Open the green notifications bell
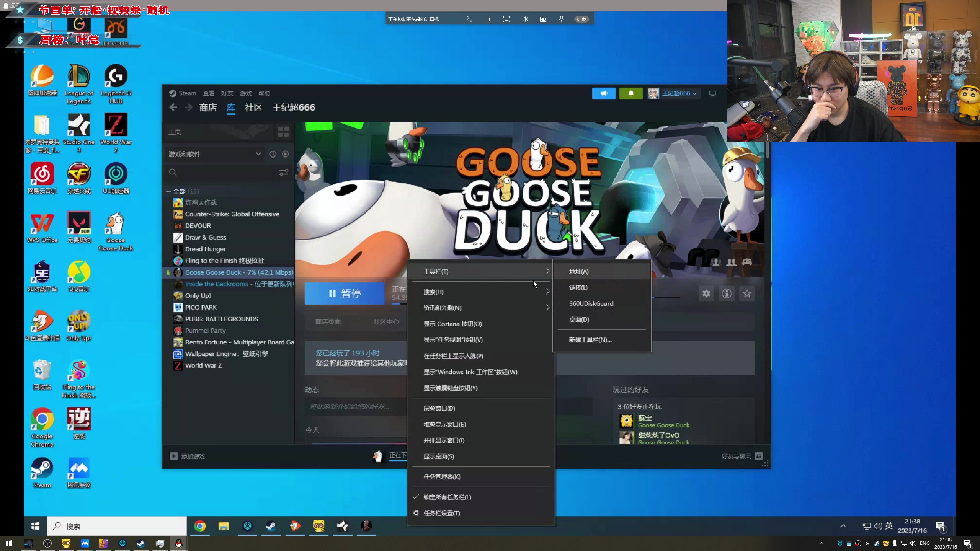This screenshot has width=980, height=551. [630, 93]
